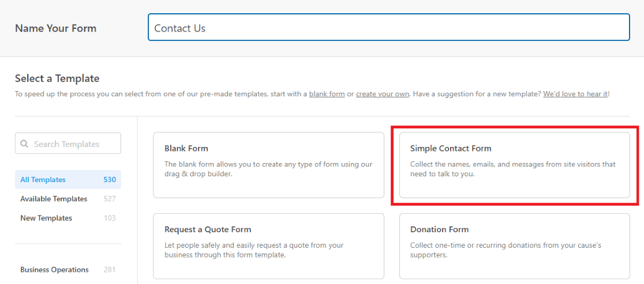
Task: Click the 103 count beside New Templates
Action: tap(110, 218)
